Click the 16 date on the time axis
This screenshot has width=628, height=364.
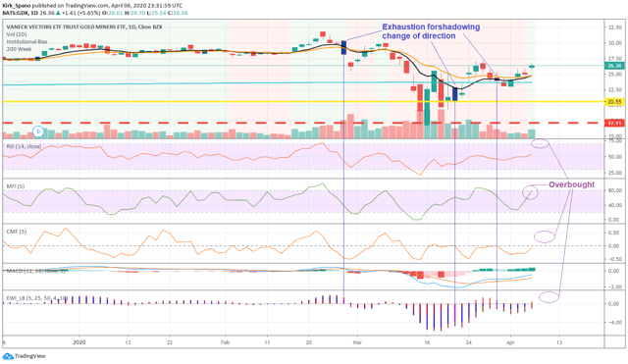click(x=427, y=342)
